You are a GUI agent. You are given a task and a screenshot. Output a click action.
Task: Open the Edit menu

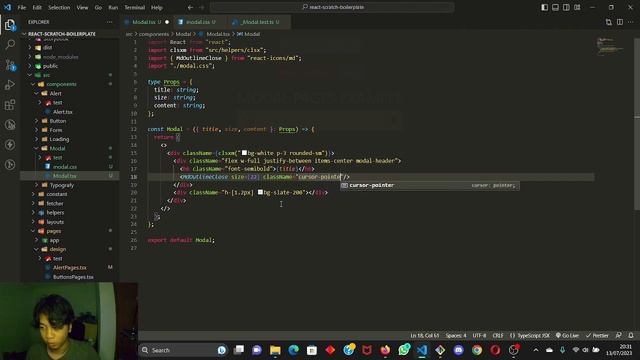coord(37,7)
